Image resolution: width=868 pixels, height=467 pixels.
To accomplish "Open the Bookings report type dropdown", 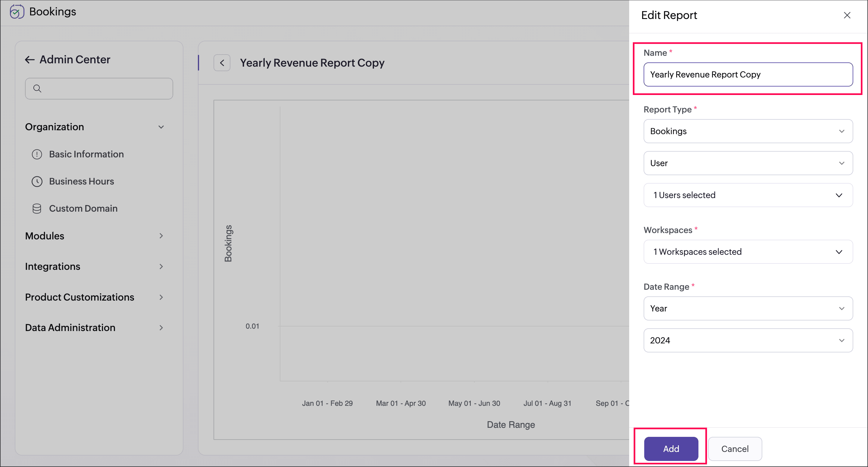I will pyautogui.click(x=748, y=131).
